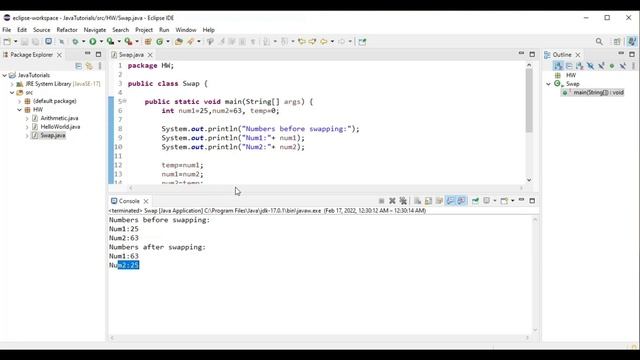Open the Refactor menu

point(67,30)
